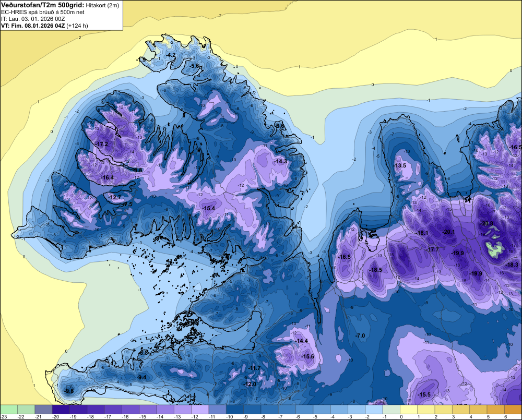
Task: Click the -18.3 temperature value
Action: [512, 265]
